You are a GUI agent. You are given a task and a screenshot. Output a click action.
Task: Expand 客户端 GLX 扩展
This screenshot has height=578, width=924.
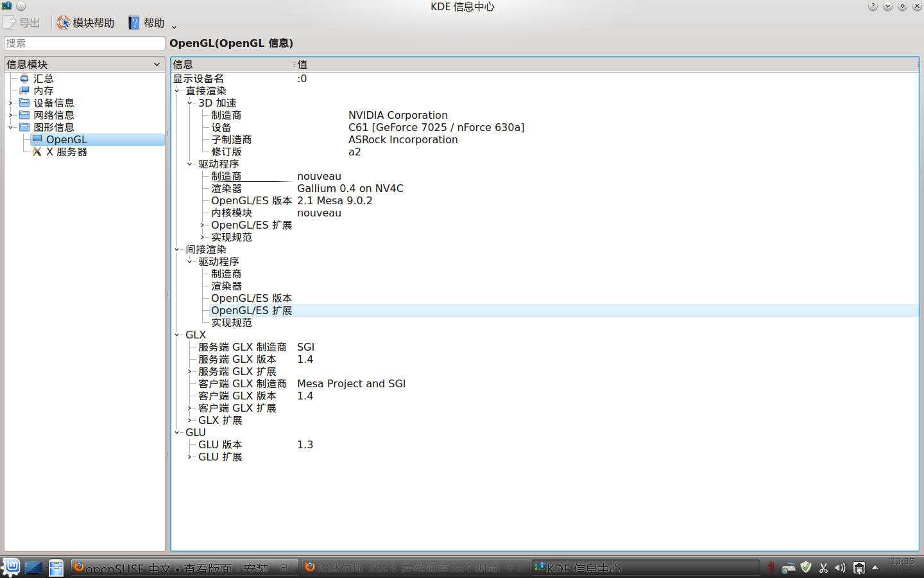tap(190, 408)
